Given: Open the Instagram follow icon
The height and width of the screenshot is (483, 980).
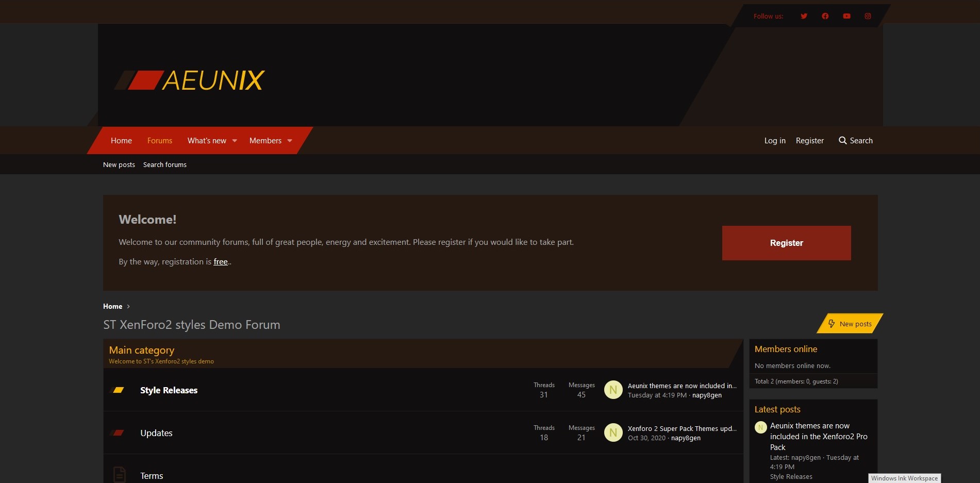Looking at the screenshot, I should click(868, 16).
